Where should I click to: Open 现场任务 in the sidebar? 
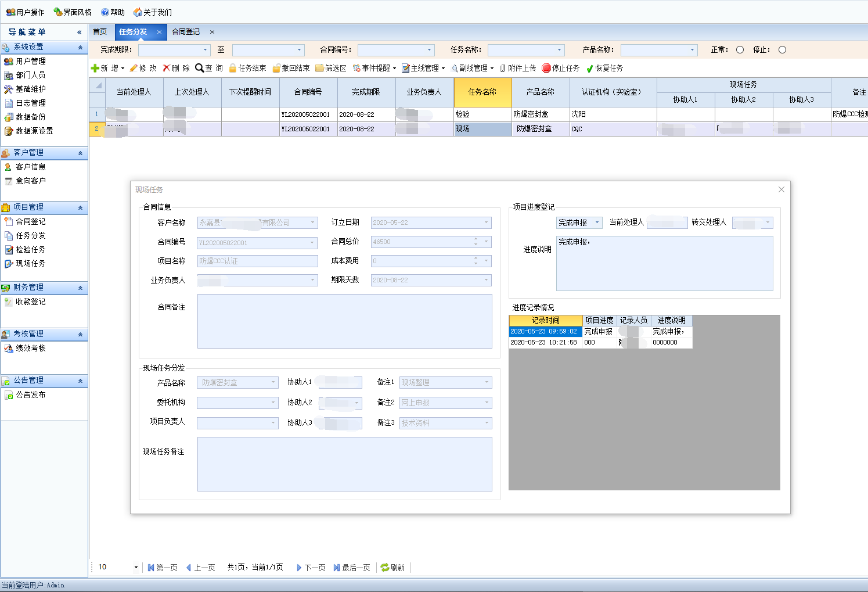click(x=25, y=263)
